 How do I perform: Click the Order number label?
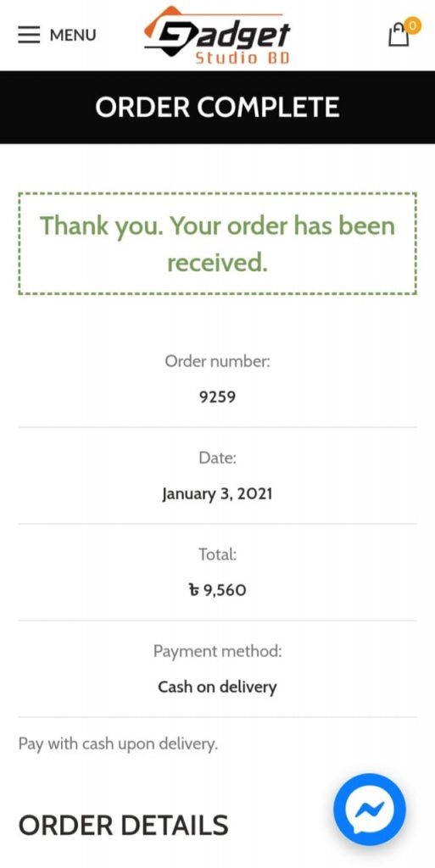tap(217, 361)
